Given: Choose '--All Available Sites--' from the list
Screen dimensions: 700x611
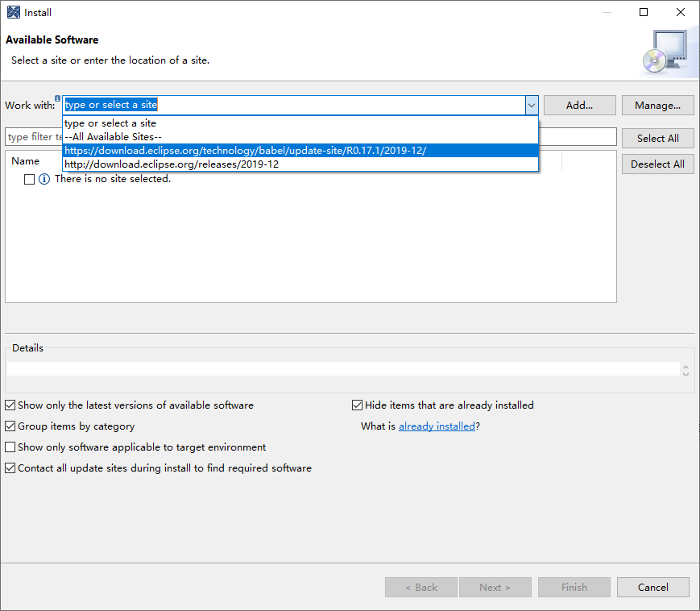Looking at the screenshot, I should (113, 137).
